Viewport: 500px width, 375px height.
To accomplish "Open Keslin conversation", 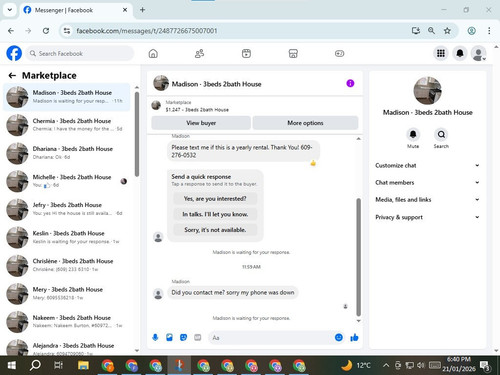I will coord(67,237).
